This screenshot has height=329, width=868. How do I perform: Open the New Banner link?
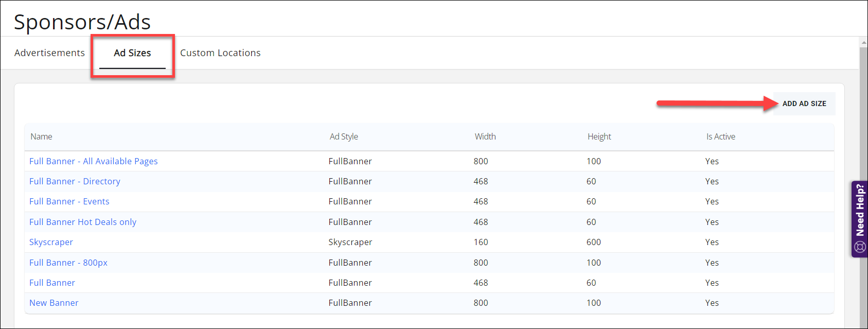[54, 303]
